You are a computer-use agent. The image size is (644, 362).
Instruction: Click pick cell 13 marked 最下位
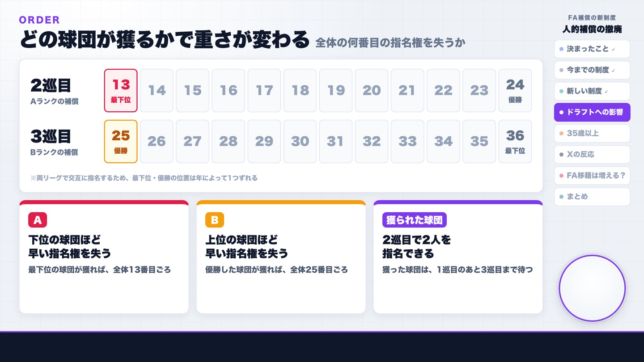pos(121,90)
